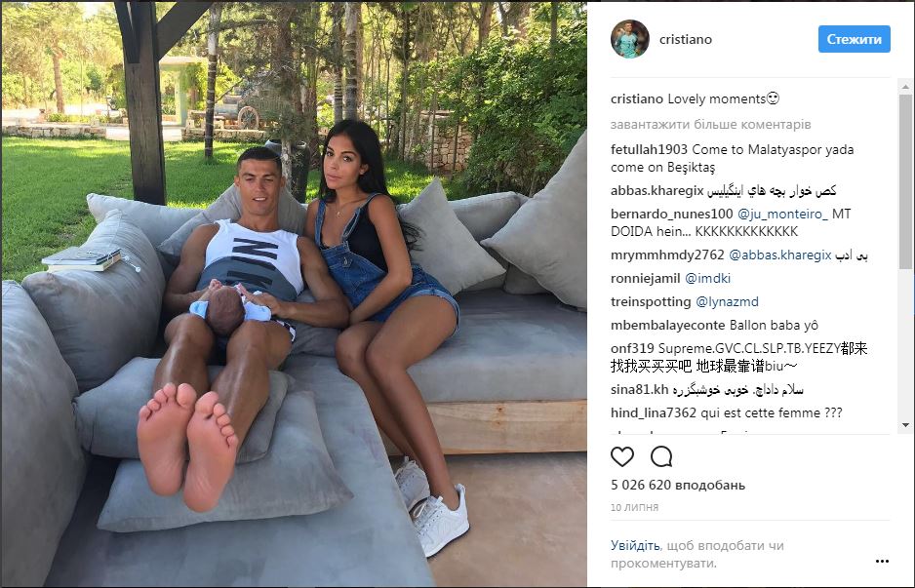
Task: Click the comment speech bubble icon
Action: (661, 456)
